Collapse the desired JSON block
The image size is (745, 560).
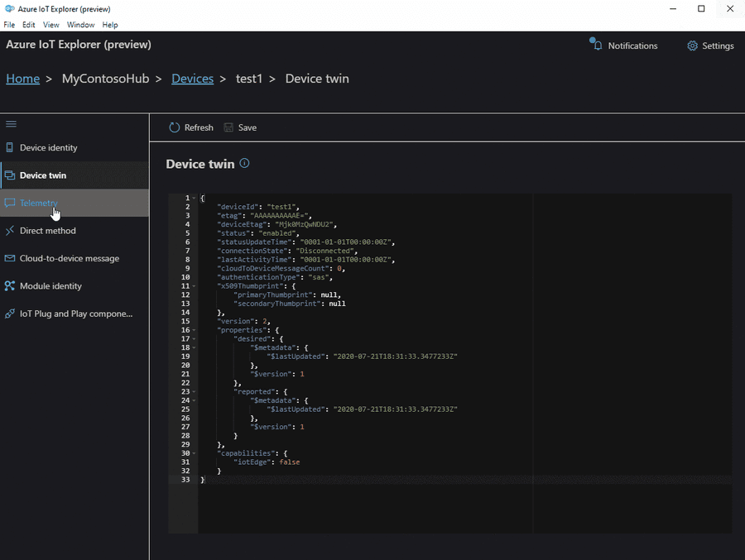195,338
